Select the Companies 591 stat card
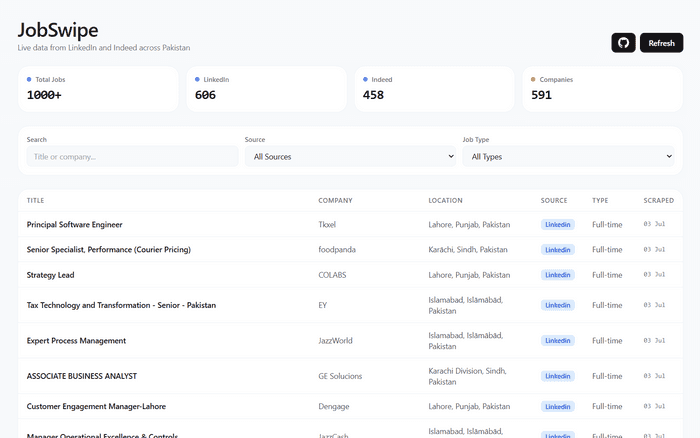This screenshot has width=700, height=438. click(603, 89)
